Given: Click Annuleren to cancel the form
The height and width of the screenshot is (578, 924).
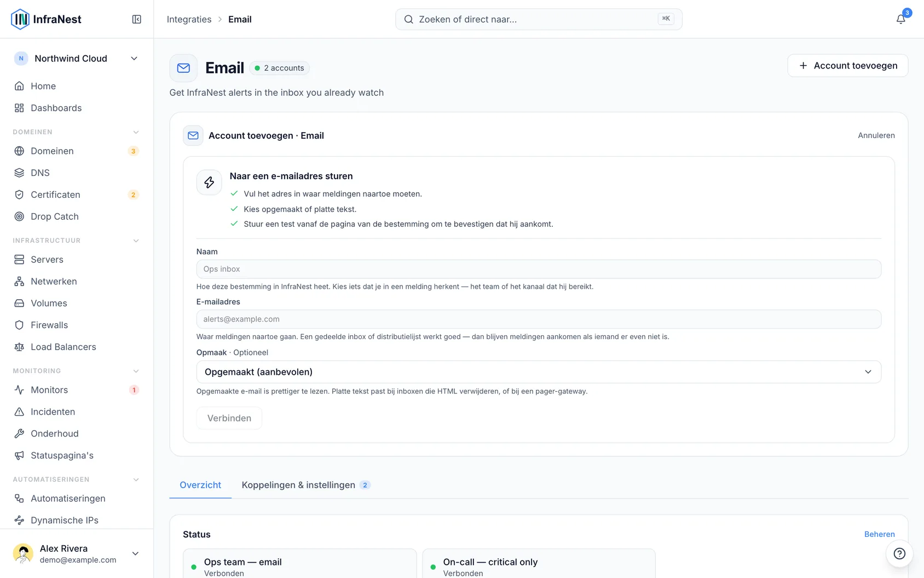Looking at the screenshot, I should pyautogui.click(x=876, y=135).
